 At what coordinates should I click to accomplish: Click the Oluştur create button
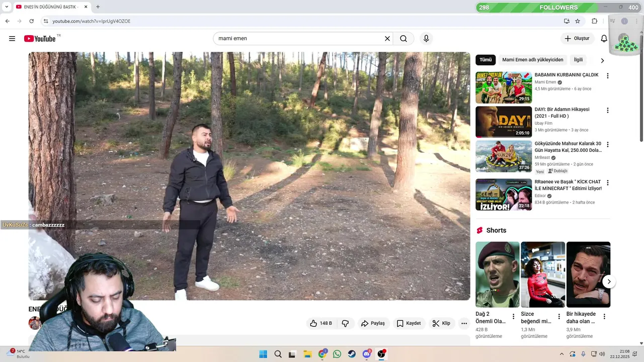click(577, 38)
